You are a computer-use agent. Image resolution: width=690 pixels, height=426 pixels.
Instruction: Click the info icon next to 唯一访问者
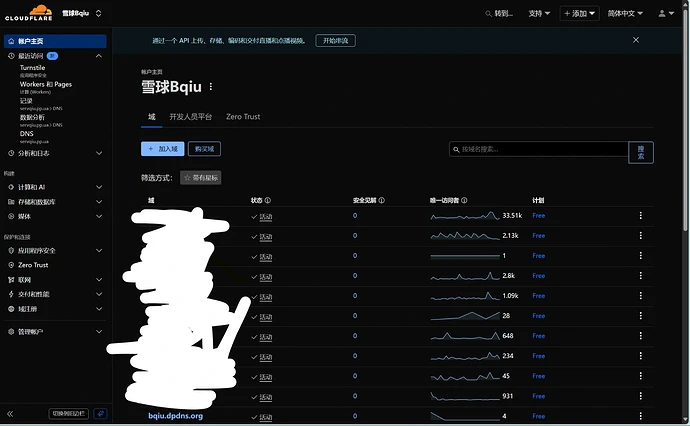click(465, 200)
